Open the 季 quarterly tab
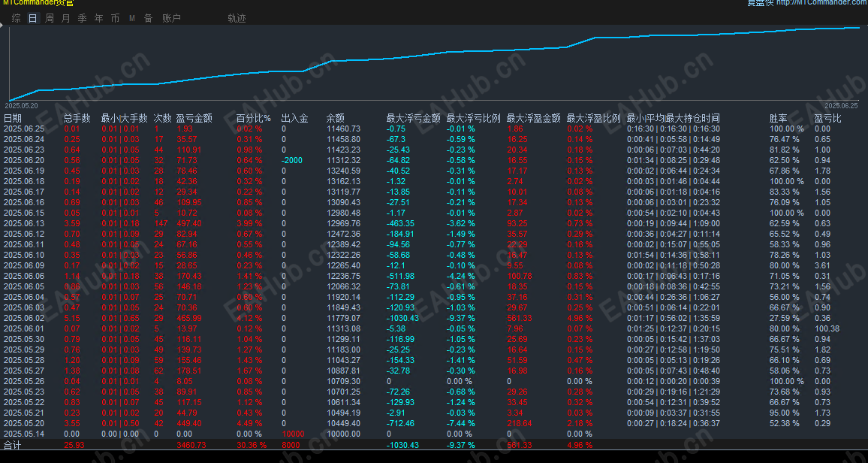 pyautogui.click(x=82, y=18)
